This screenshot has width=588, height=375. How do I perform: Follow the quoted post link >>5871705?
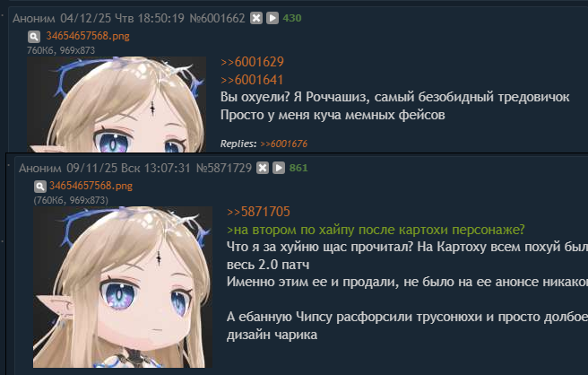click(258, 212)
